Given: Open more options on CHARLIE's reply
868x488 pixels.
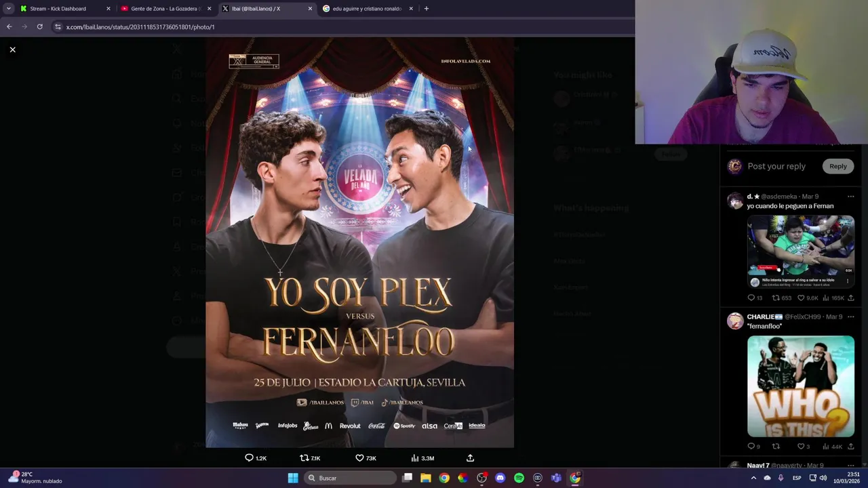Looking at the screenshot, I should pyautogui.click(x=850, y=317).
